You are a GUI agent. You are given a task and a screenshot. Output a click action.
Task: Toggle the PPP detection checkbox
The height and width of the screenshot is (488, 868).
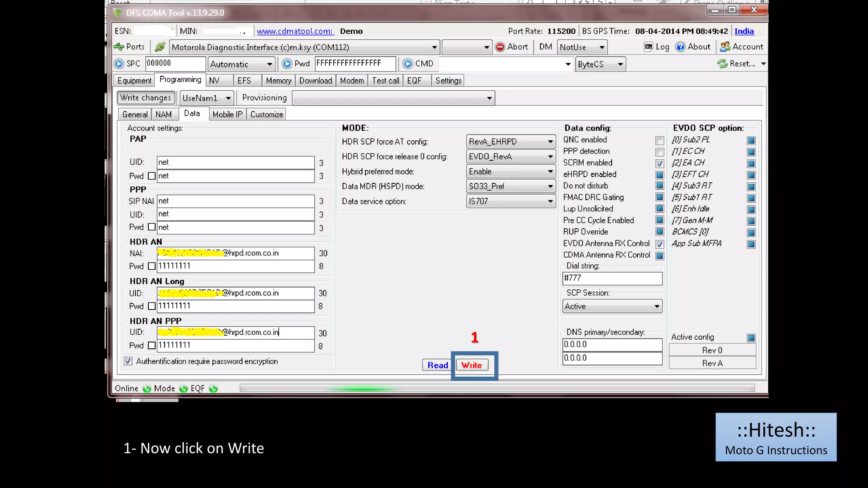pos(659,152)
